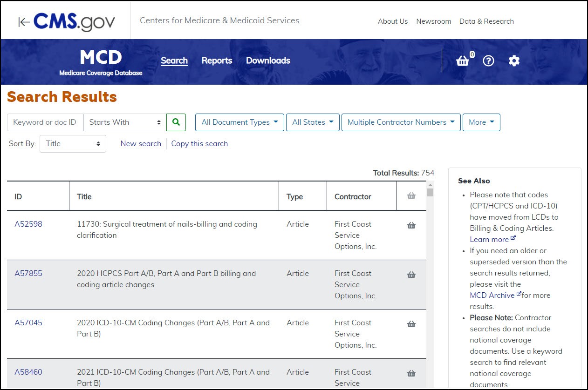Open the MCD Archive link
This screenshot has height=390, width=588.
tap(492, 295)
